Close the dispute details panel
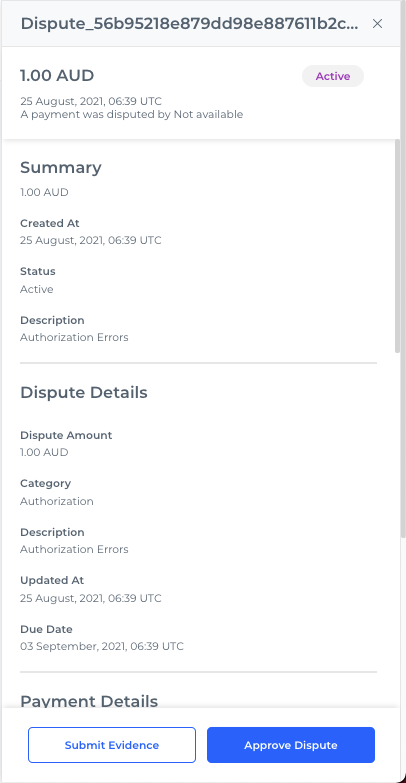This screenshot has width=406, height=783. [x=378, y=23]
